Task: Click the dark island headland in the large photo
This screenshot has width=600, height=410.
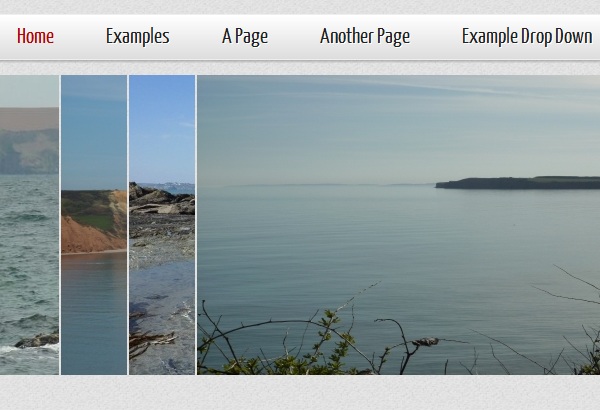Action: [x=517, y=183]
